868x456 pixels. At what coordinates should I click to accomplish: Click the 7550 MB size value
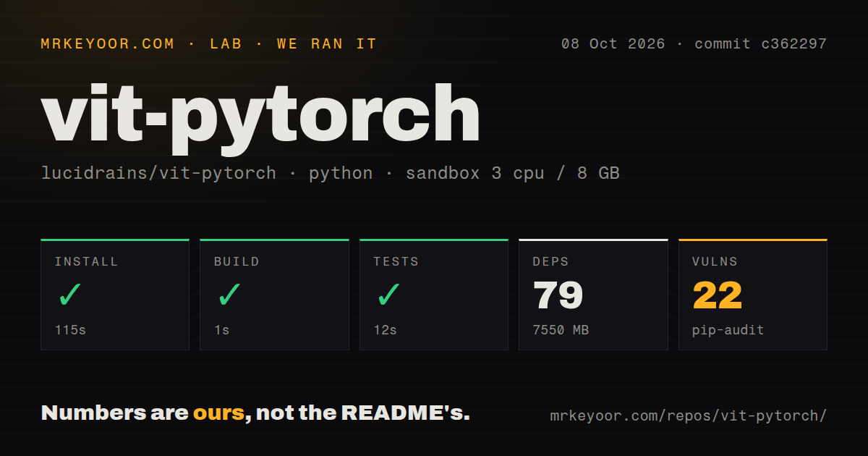[561, 330]
